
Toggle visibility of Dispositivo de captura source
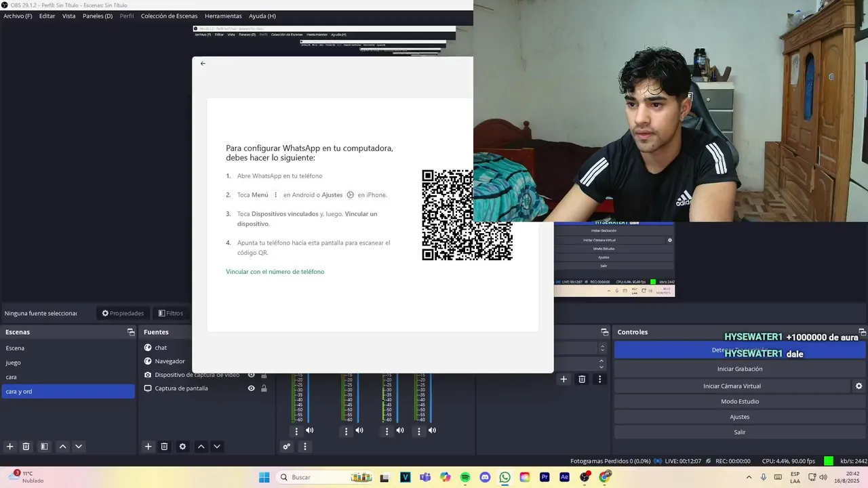(251, 375)
